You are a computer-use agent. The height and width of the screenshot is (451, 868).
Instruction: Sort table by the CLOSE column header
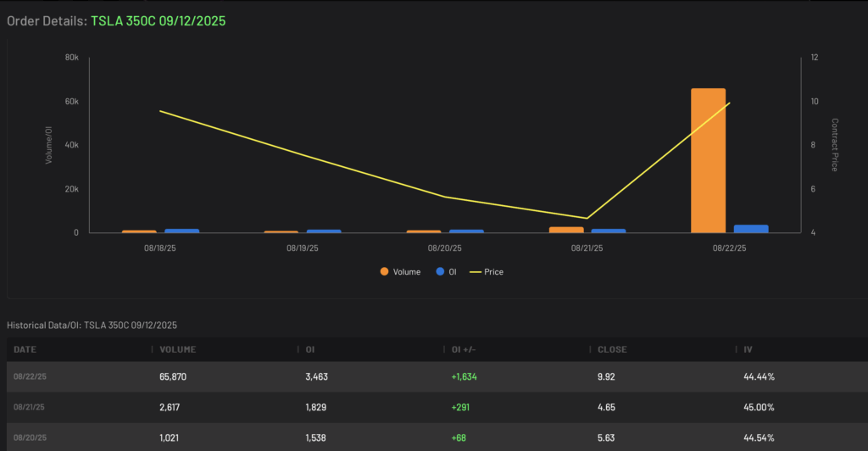click(612, 349)
